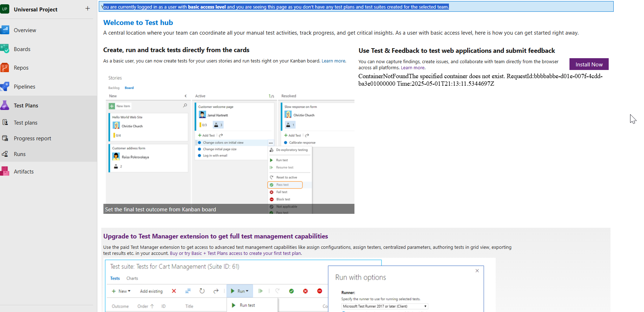The height and width of the screenshot is (312, 644).
Task: Select Test Plans hub label
Action: pyautogui.click(x=26, y=106)
